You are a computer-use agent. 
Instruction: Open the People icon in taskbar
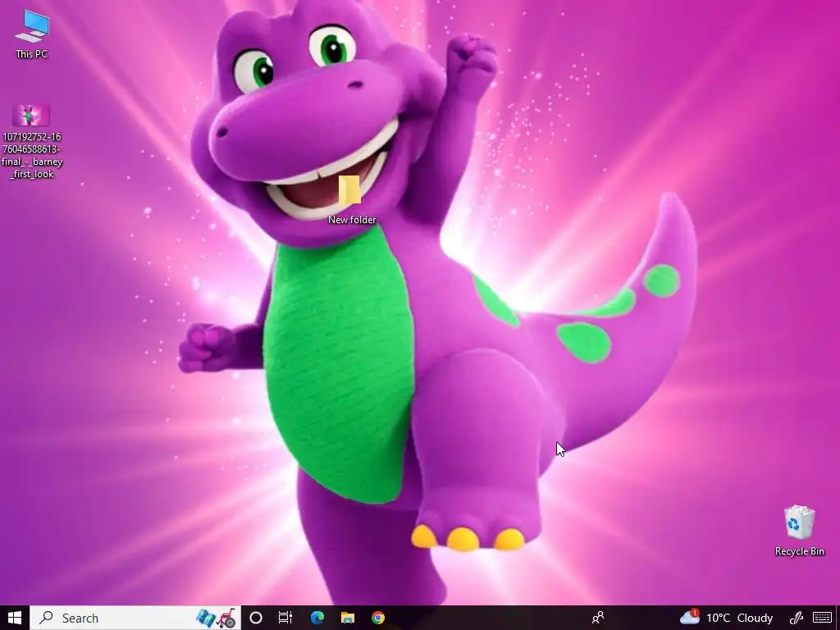[x=598, y=618]
